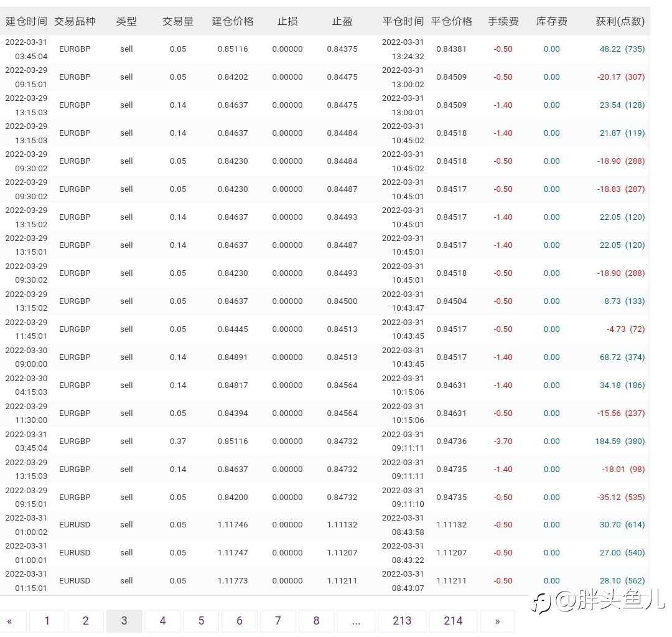The image size is (672, 637).
Task: Click entry price 1.11773
Action: click(x=233, y=581)
